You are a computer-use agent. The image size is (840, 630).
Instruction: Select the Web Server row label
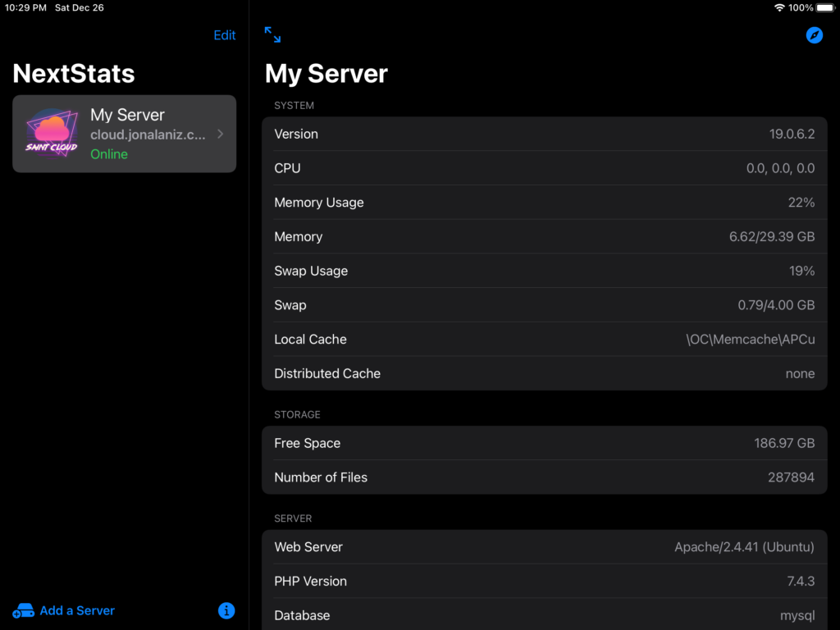(308, 547)
